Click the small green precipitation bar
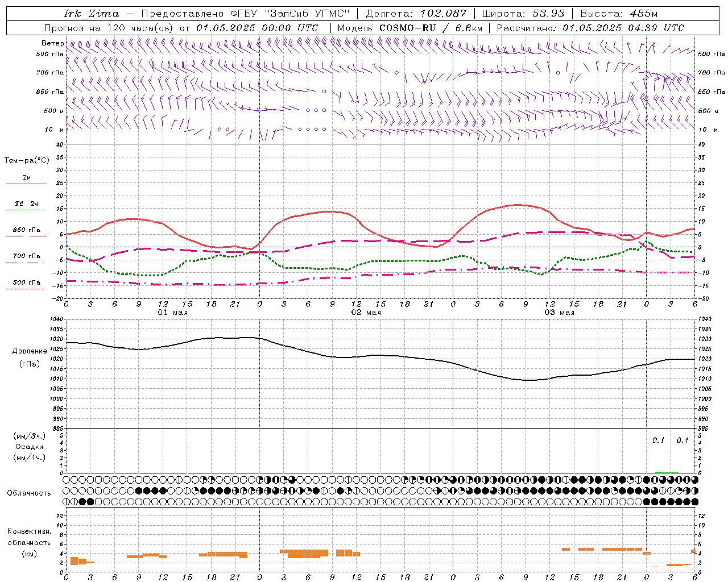This screenshot has height=582, width=728. click(x=659, y=472)
